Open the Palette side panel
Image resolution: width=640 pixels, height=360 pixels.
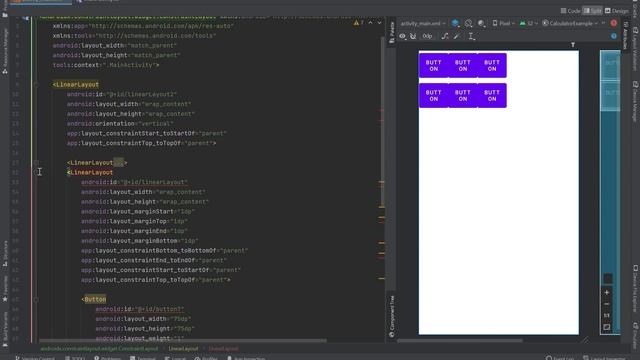(x=391, y=33)
